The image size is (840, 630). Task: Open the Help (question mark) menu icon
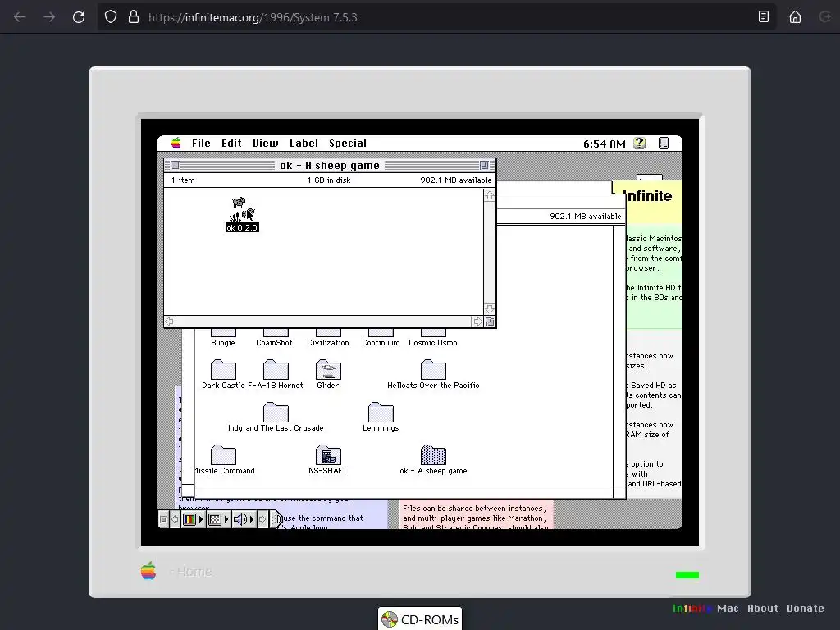639,143
